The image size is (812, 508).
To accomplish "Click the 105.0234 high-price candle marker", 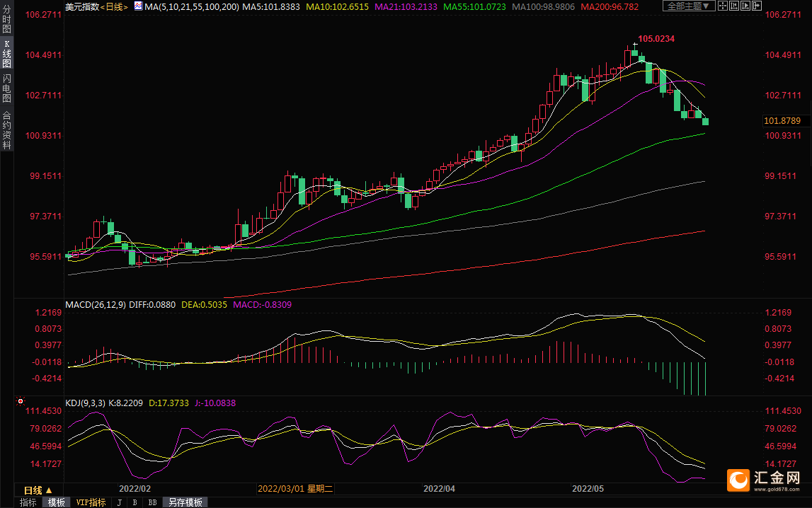I will click(634, 45).
